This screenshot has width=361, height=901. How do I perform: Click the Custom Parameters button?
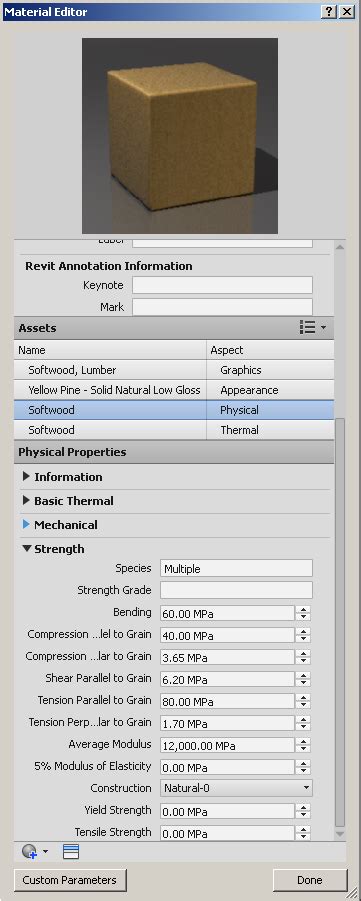(69, 880)
